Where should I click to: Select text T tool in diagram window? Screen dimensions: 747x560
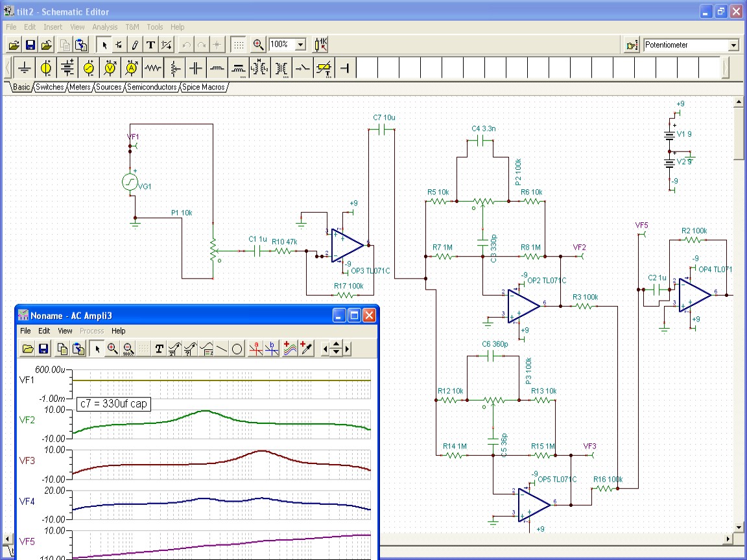click(159, 349)
